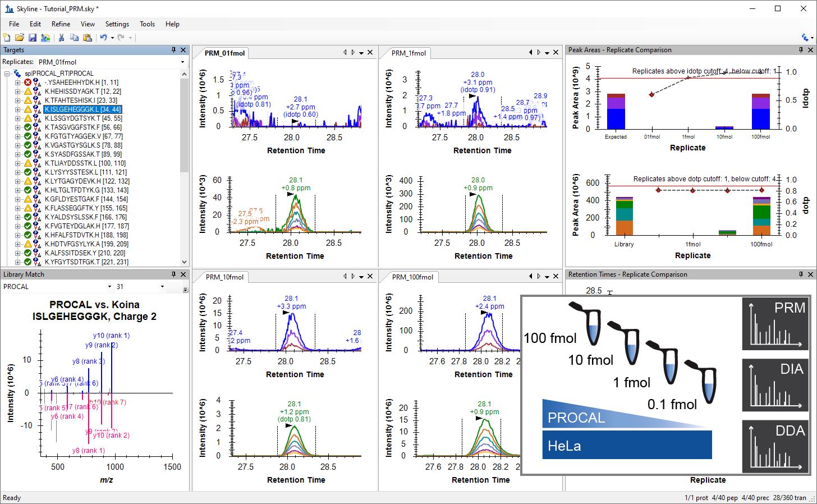The height and width of the screenshot is (504, 817).
Task: Toggle the pin on the Peak Areas panel
Action: click(801, 50)
